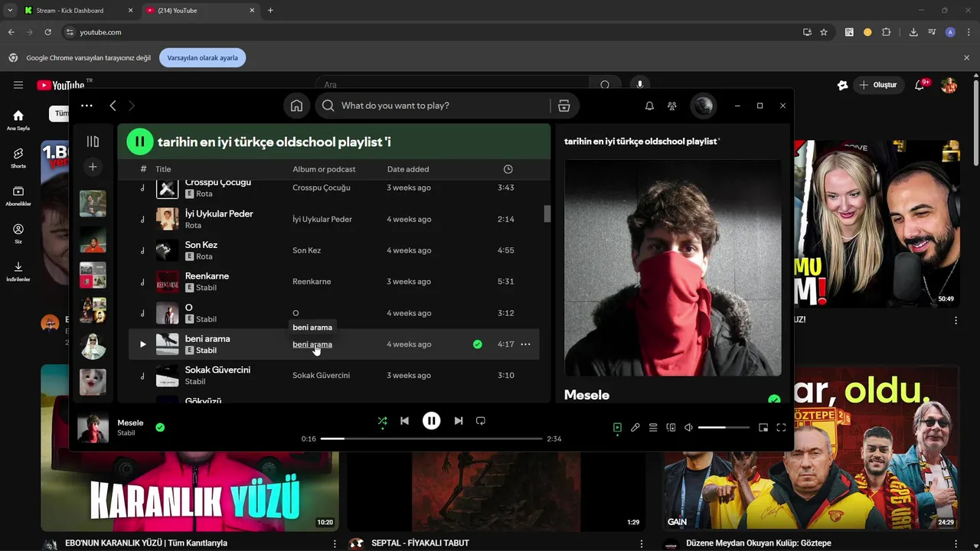This screenshot has width=980, height=551.
Task: Click Varsayılan olarak ayarla button in Chrome
Action: point(203,57)
